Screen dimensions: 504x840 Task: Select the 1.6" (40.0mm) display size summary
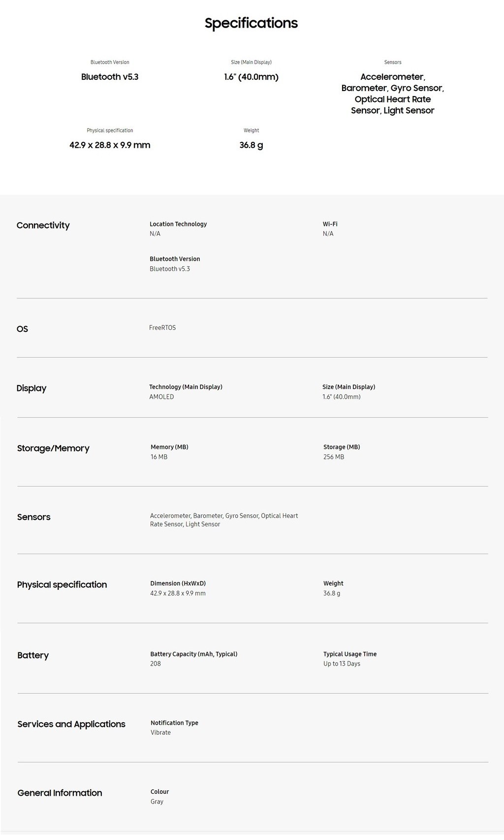click(x=251, y=77)
